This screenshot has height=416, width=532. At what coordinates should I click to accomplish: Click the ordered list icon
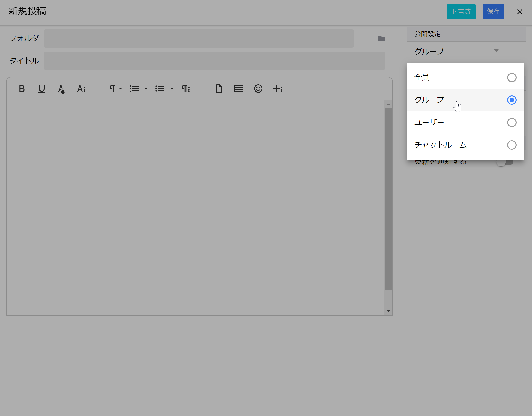[134, 89]
